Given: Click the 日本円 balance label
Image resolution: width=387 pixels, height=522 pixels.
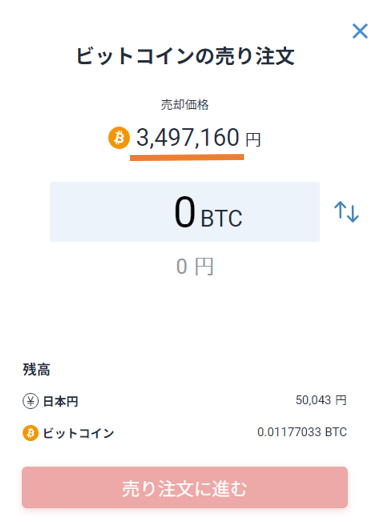Looking at the screenshot, I should point(61,401).
